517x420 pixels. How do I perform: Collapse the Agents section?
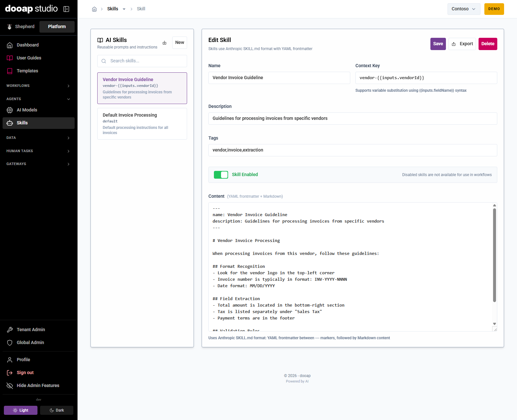(38, 99)
